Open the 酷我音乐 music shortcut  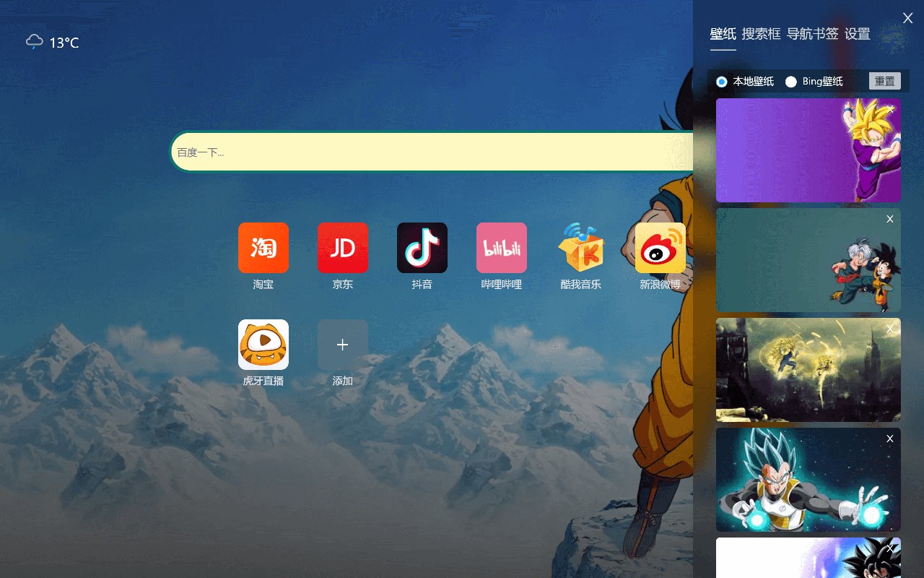(581, 248)
